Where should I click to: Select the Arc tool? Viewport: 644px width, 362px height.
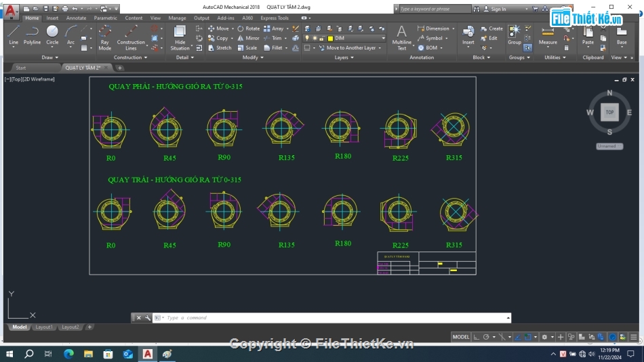(x=71, y=35)
